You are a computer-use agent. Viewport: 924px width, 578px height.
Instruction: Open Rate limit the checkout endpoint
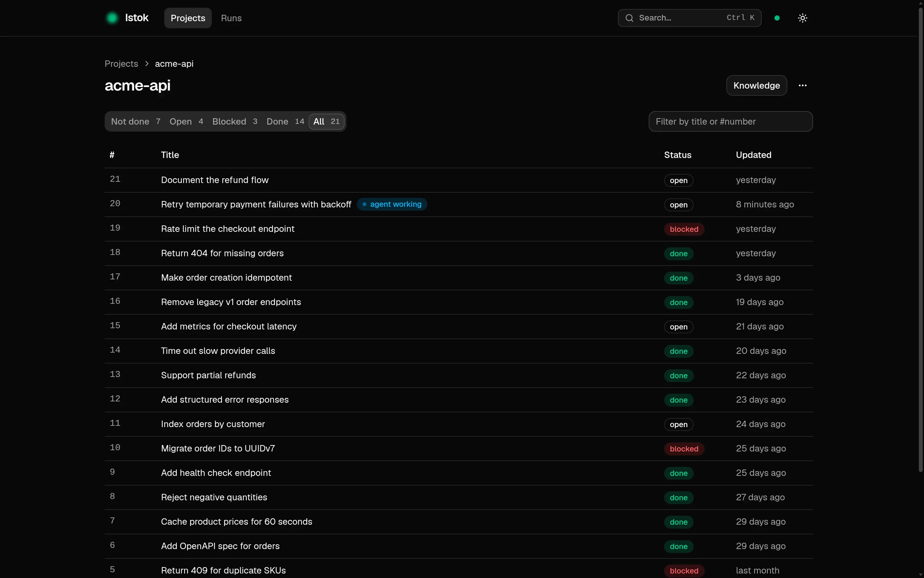(227, 229)
